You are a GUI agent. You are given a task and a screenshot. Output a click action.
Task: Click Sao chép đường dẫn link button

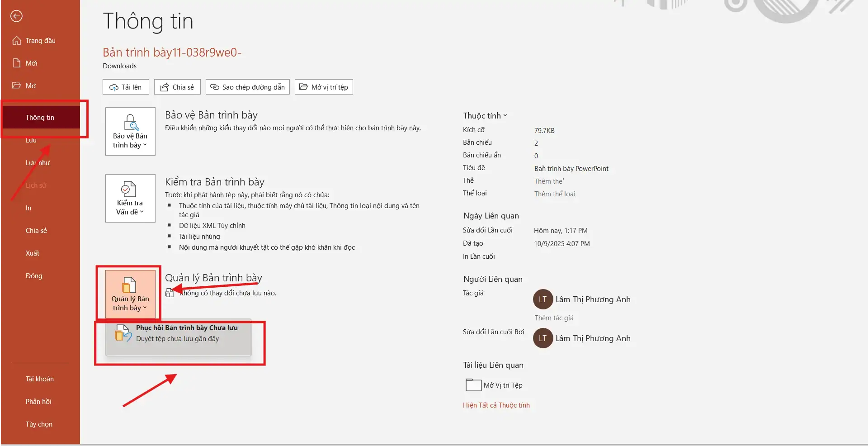[x=248, y=87]
